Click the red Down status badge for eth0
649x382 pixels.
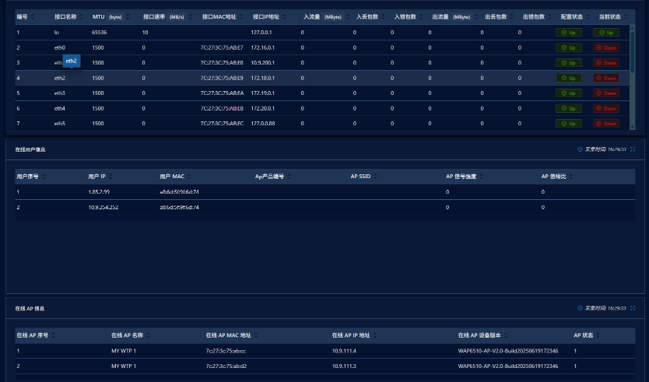[x=606, y=48]
